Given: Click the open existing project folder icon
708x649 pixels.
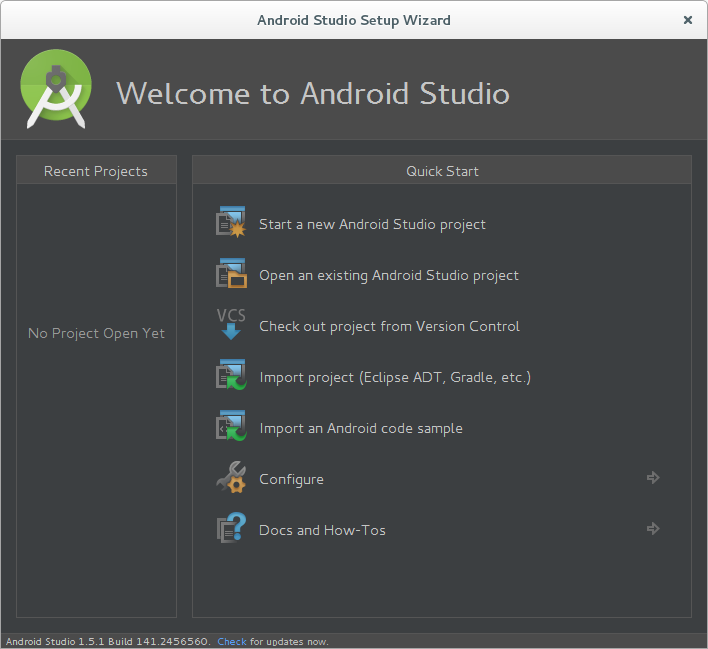Looking at the screenshot, I should click(x=231, y=273).
